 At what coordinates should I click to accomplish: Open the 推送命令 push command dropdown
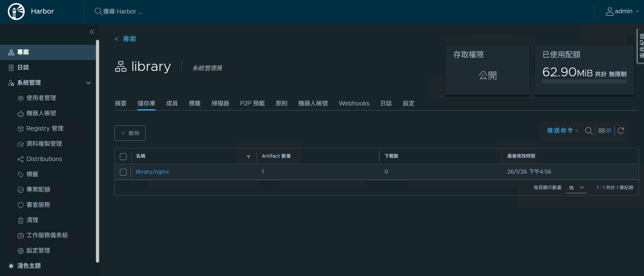tap(563, 131)
